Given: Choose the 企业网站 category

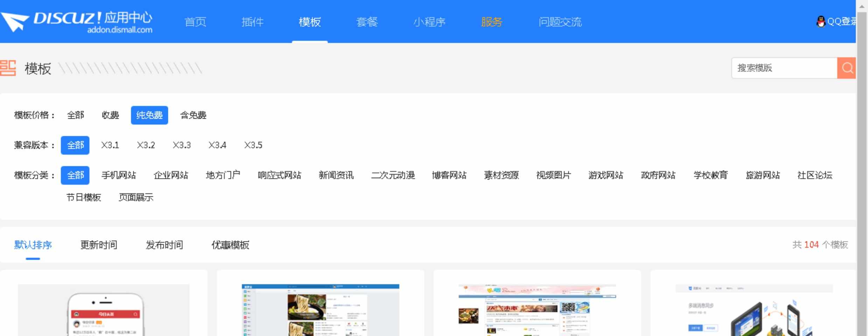Looking at the screenshot, I should [171, 175].
